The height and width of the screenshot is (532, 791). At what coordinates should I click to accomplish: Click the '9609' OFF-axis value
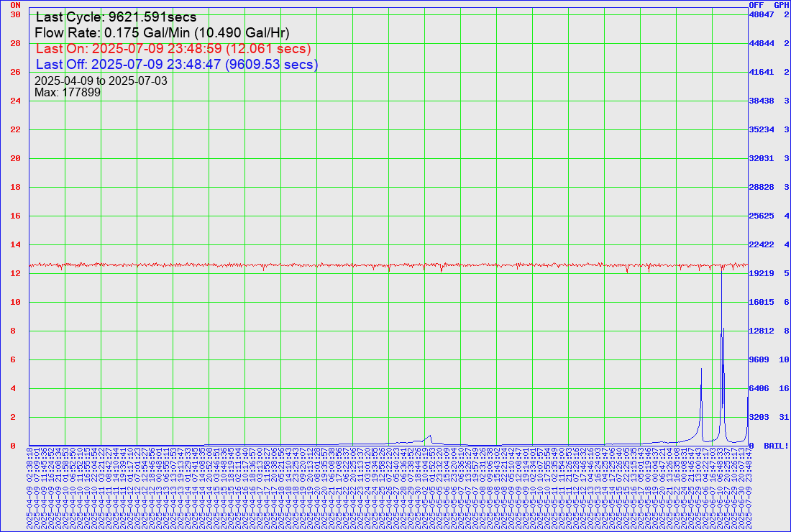click(759, 359)
